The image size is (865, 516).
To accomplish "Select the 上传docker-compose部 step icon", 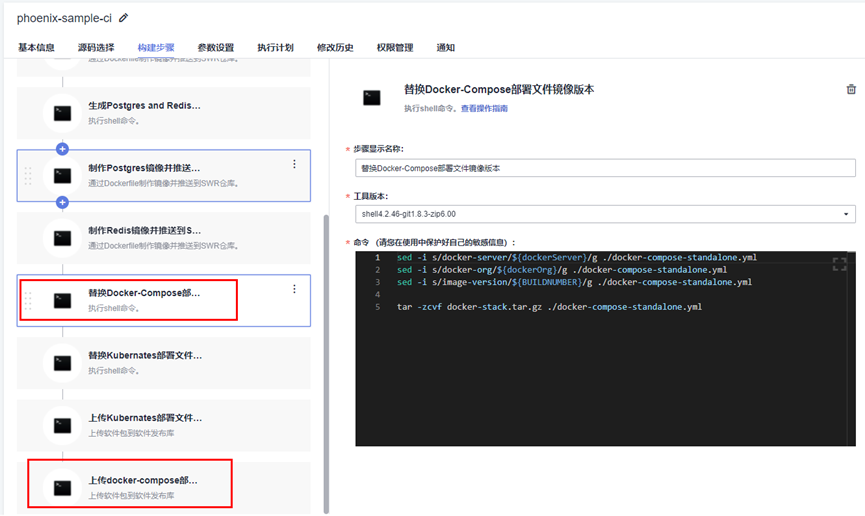I will click(62, 488).
